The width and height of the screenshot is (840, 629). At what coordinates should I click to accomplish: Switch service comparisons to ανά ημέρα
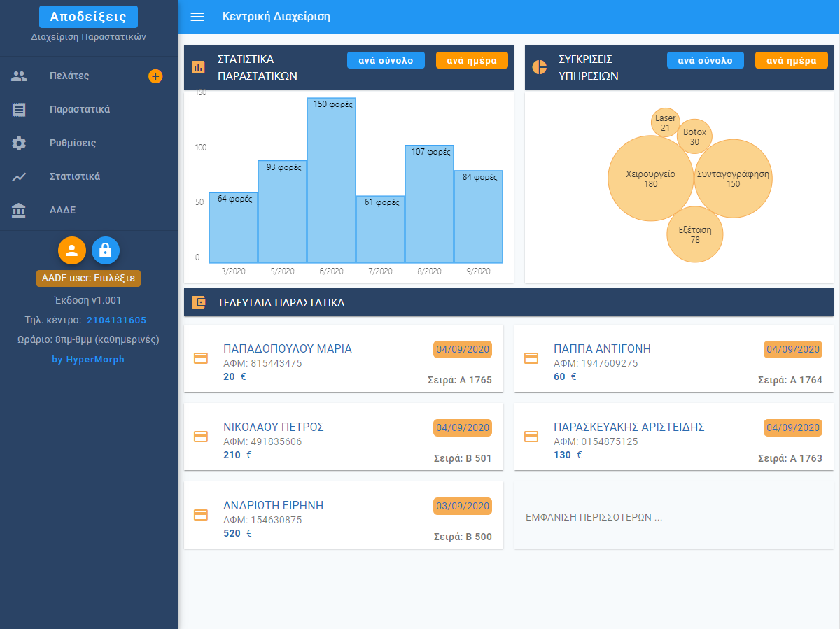[x=791, y=60]
